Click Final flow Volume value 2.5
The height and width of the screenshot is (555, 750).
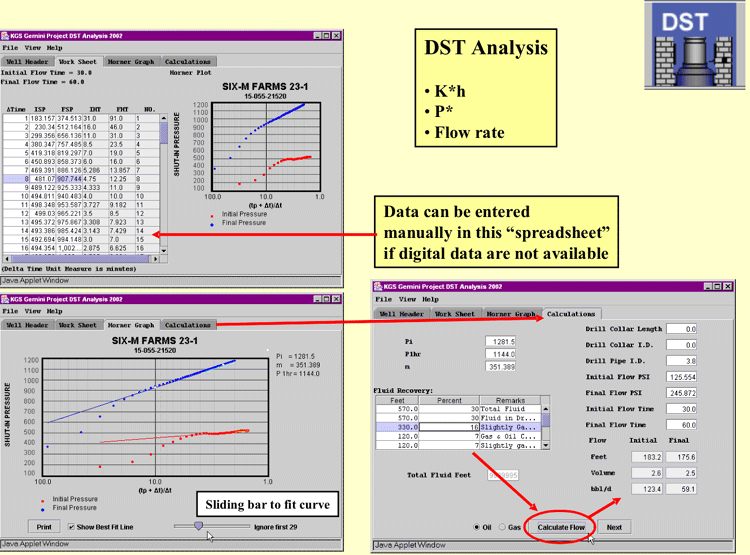tap(681, 473)
